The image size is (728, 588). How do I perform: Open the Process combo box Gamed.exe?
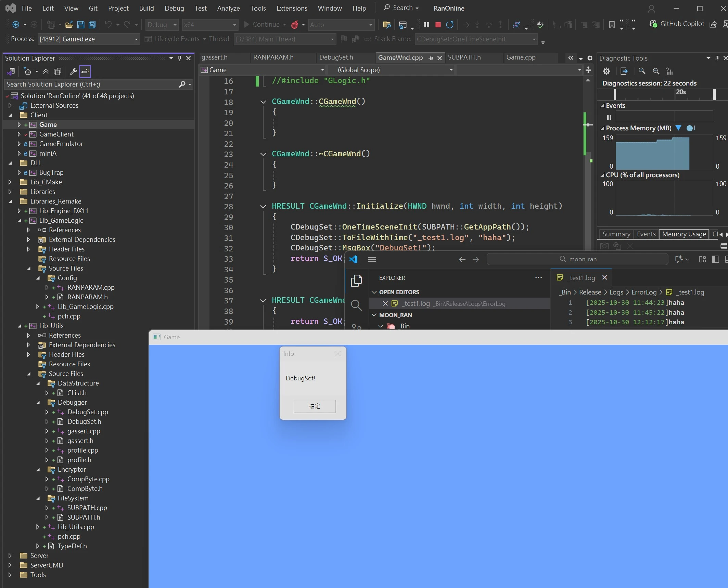89,39
